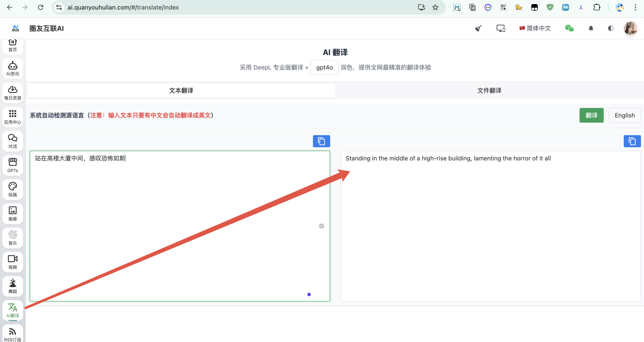Open the 对话 chat section
The image size is (644, 342).
tap(13, 141)
